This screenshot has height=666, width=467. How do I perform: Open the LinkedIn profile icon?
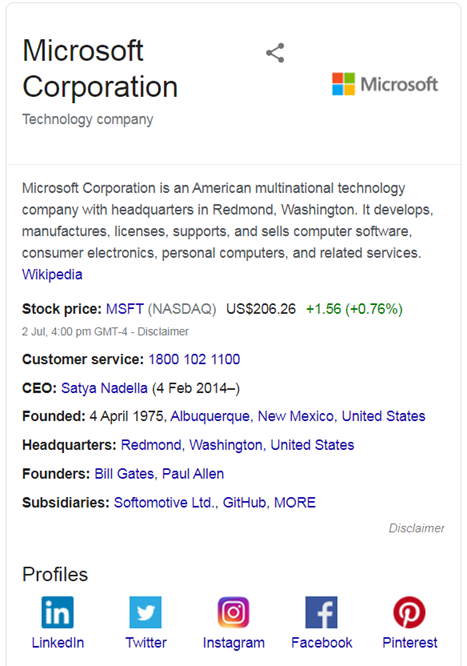pyautogui.click(x=57, y=612)
